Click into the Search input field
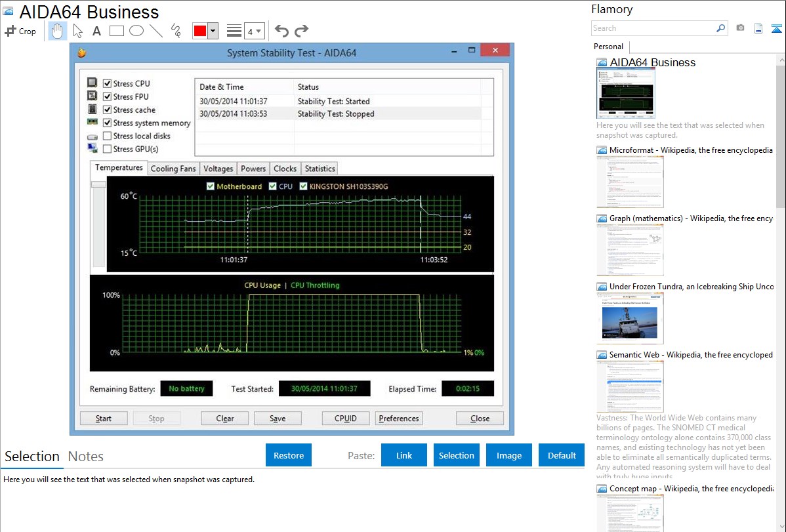786x532 pixels. tap(653, 28)
